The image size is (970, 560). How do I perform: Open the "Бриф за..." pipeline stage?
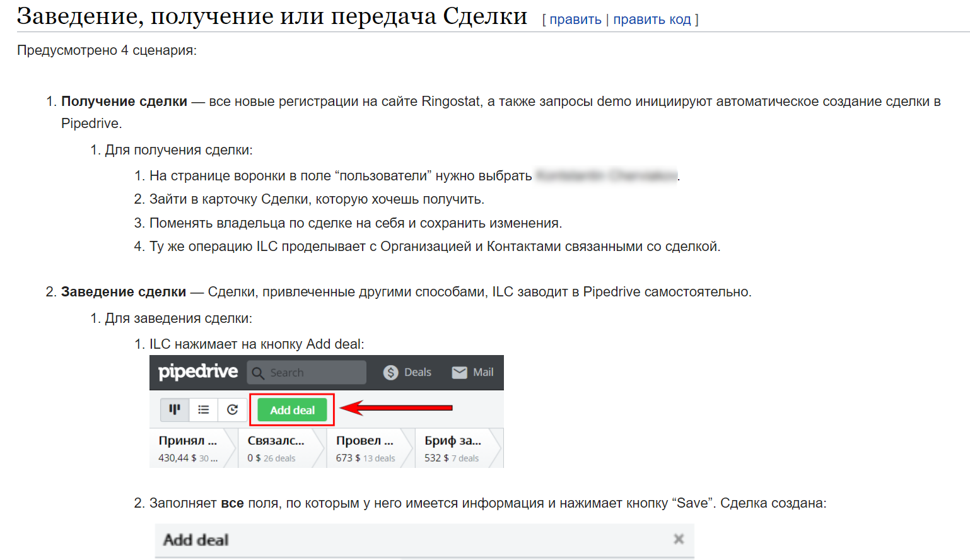pos(452,448)
